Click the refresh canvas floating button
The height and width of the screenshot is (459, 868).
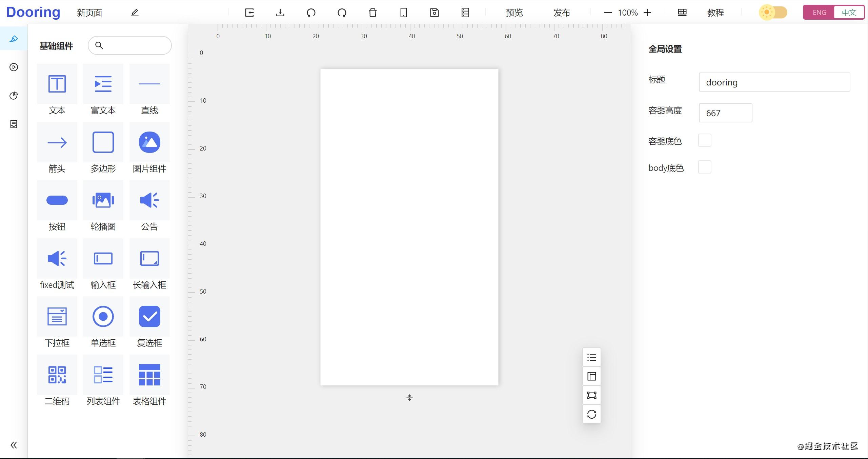(x=592, y=414)
